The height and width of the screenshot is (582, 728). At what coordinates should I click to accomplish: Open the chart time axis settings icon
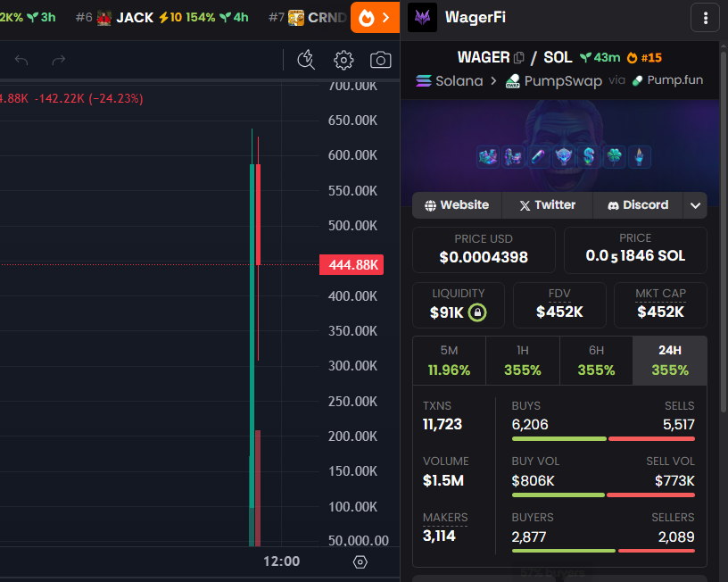point(360,562)
